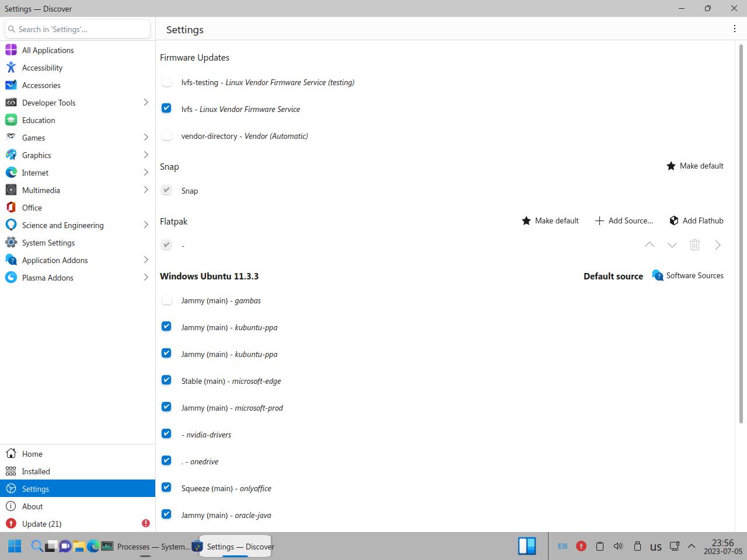Click the red update notifier tray icon
This screenshot has height=560, width=747.
pos(581,546)
